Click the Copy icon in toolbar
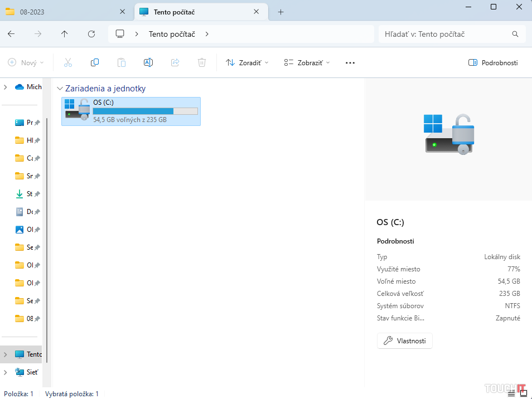The height and width of the screenshot is (399, 532). coord(95,63)
